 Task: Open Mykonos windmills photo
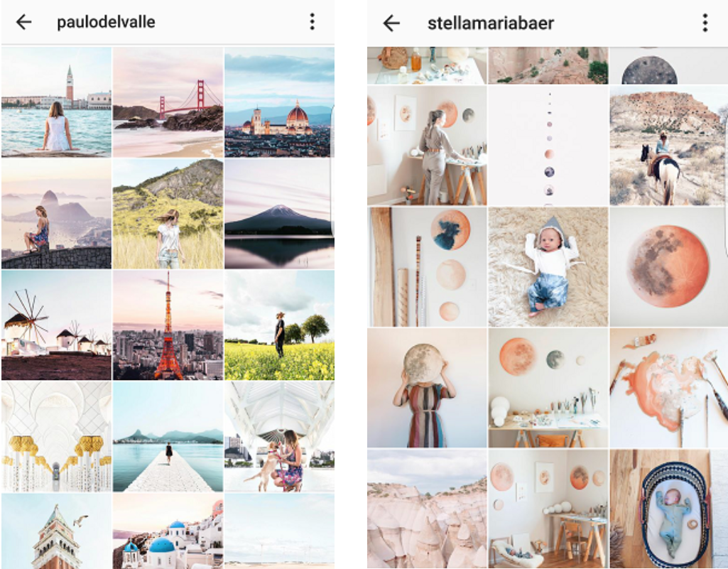pos(56,325)
